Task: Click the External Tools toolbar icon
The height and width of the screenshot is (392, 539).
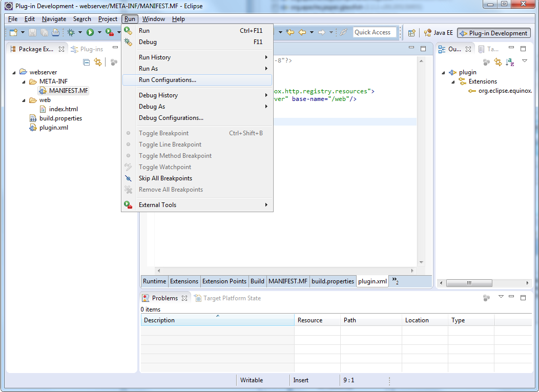Action: (x=109, y=32)
